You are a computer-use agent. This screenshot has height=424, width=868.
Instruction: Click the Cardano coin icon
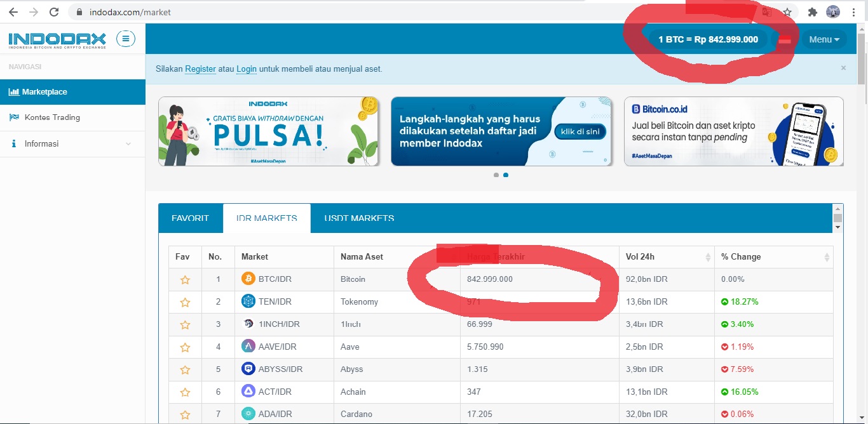point(248,414)
